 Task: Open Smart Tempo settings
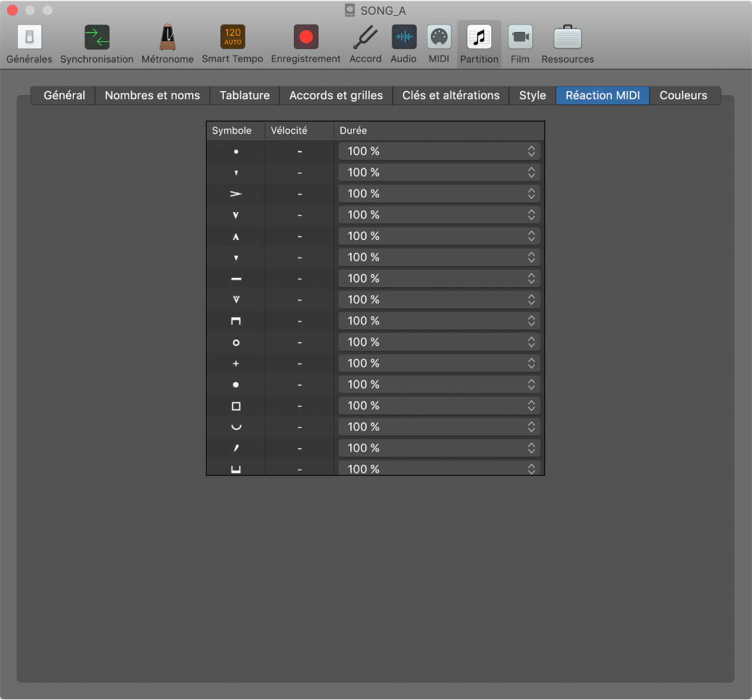coord(233,44)
